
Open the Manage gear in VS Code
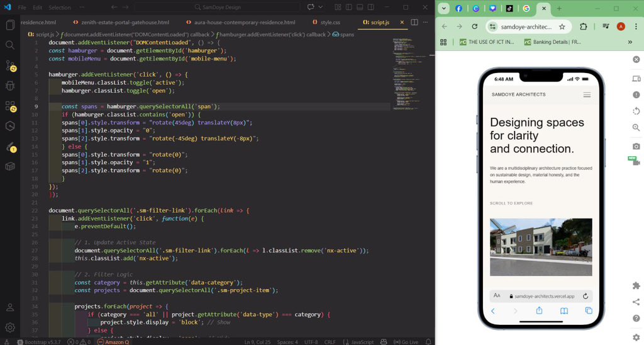coord(10,327)
